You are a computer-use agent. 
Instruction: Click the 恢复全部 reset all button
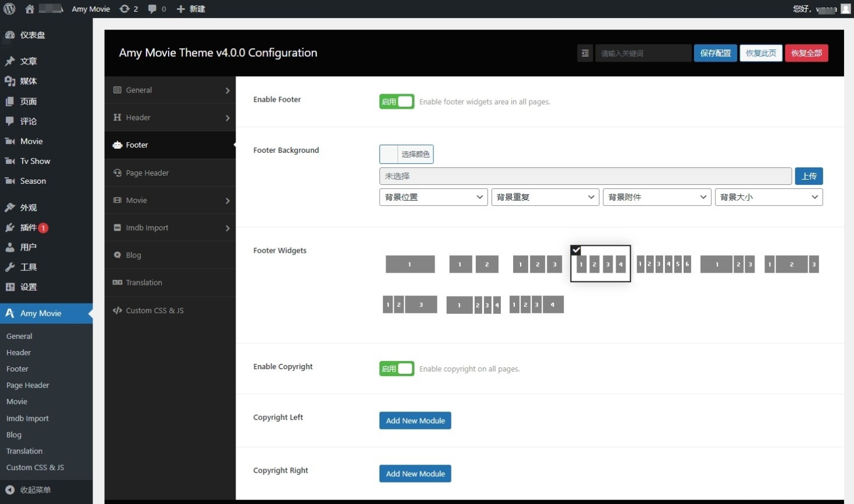pos(807,53)
